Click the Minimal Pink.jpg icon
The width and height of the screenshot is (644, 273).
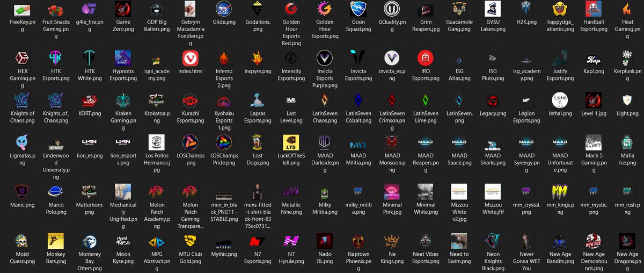392,191
